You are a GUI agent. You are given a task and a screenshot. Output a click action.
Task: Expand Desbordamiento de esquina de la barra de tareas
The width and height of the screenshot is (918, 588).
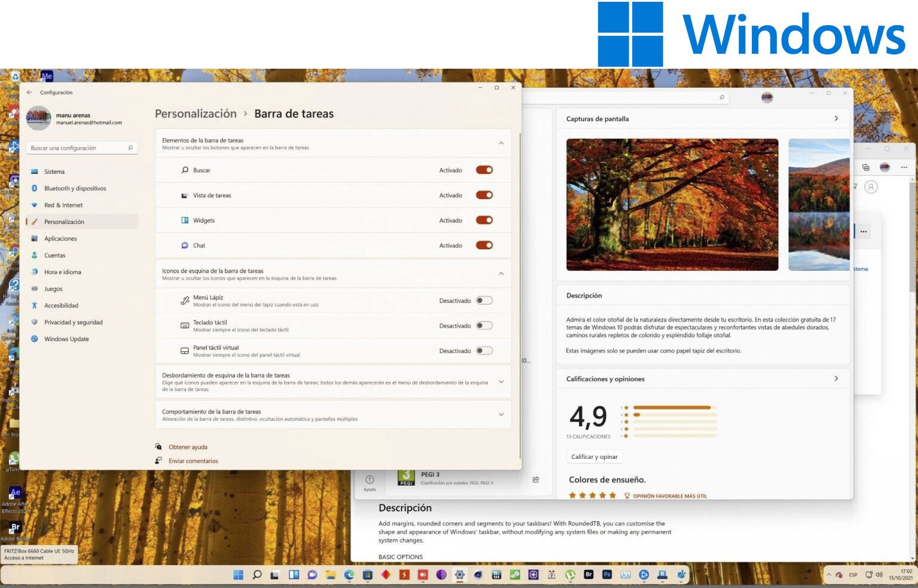click(501, 381)
